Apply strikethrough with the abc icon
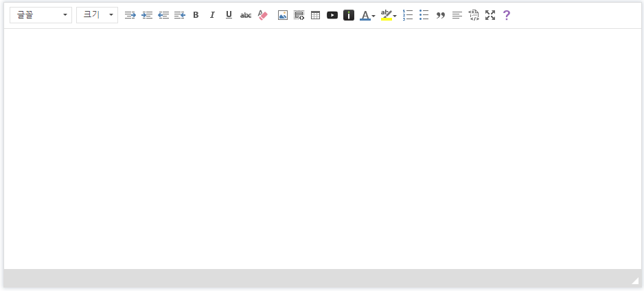The width and height of the screenshot is (644, 291). pos(246,15)
